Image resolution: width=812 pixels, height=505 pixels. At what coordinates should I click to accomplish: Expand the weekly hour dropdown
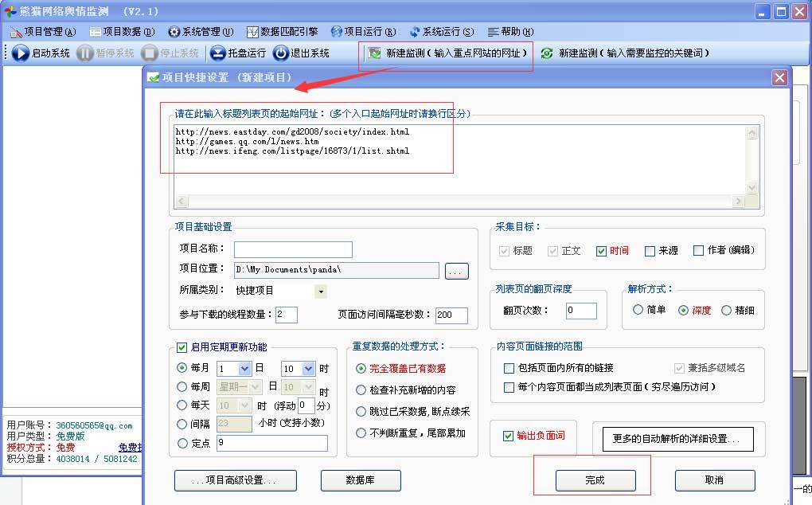(x=309, y=387)
